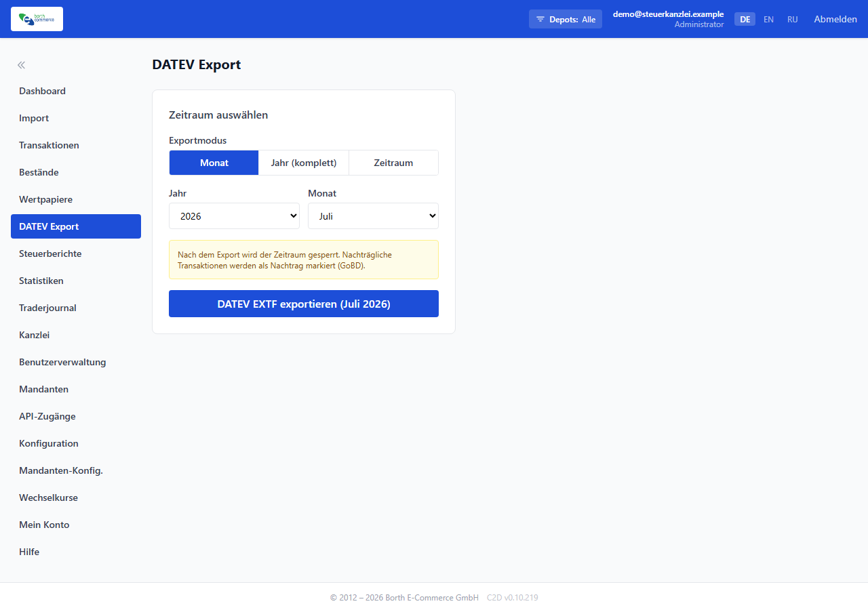Viewport: 868px width, 610px height.
Task: Open the Jahr dropdown showing 2026
Action: point(234,216)
